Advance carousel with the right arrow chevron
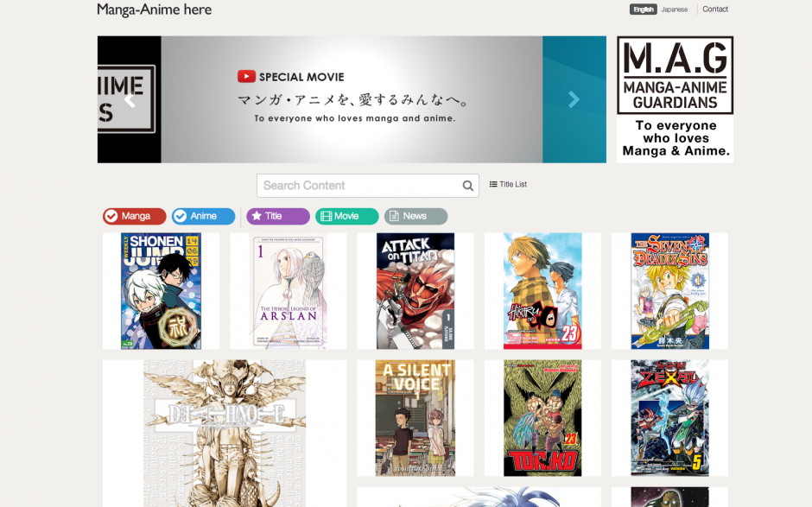This screenshot has width=812, height=507. click(574, 99)
